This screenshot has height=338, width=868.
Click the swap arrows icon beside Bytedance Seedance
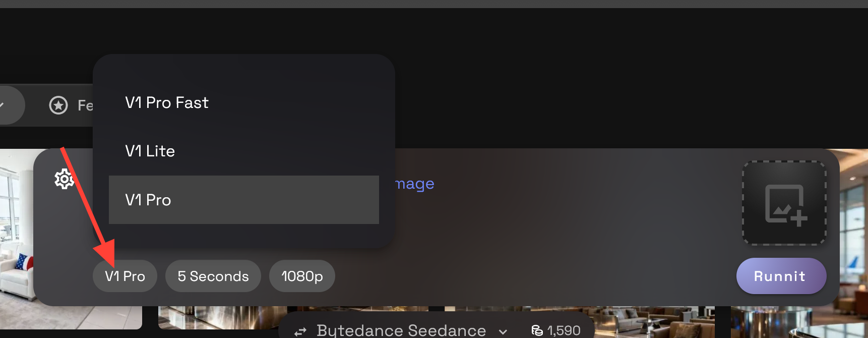tap(300, 331)
